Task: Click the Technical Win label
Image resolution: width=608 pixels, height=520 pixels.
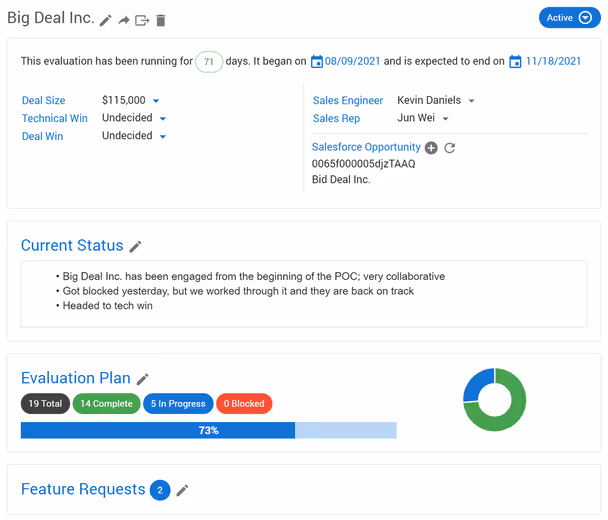Action: (x=55, y=118)
